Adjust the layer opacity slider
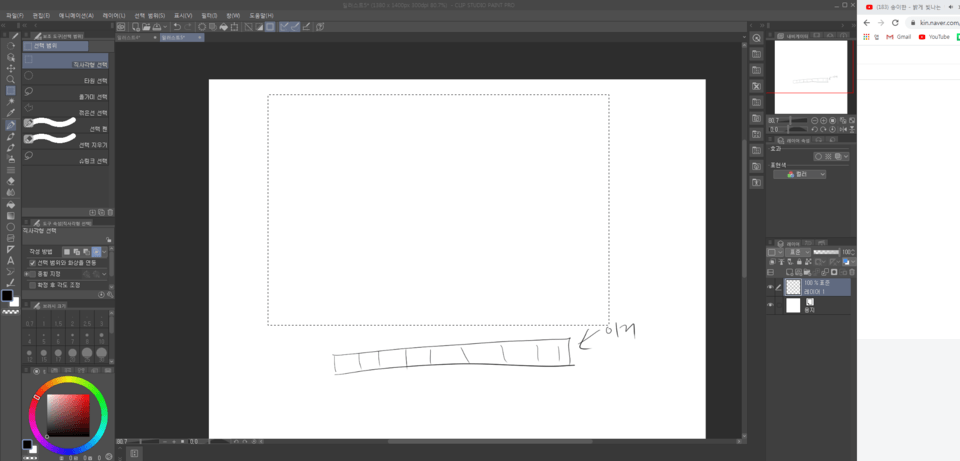 826,252
